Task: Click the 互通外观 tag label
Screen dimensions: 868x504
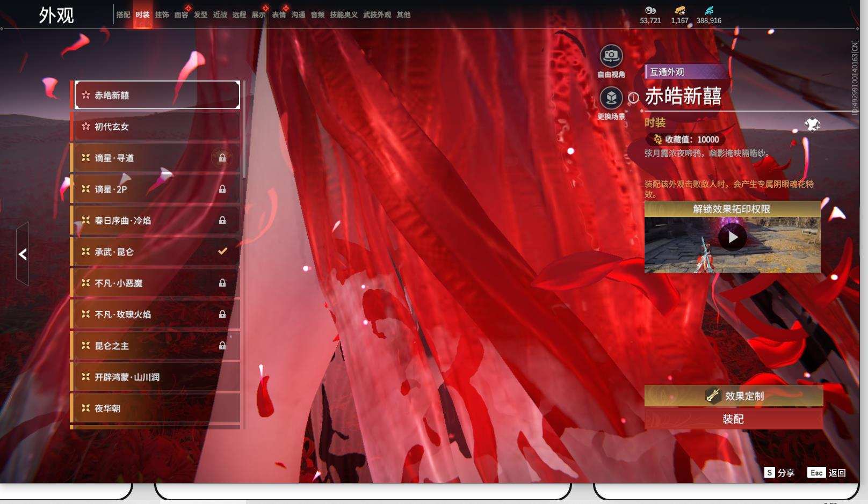Action: click(667, 72)
